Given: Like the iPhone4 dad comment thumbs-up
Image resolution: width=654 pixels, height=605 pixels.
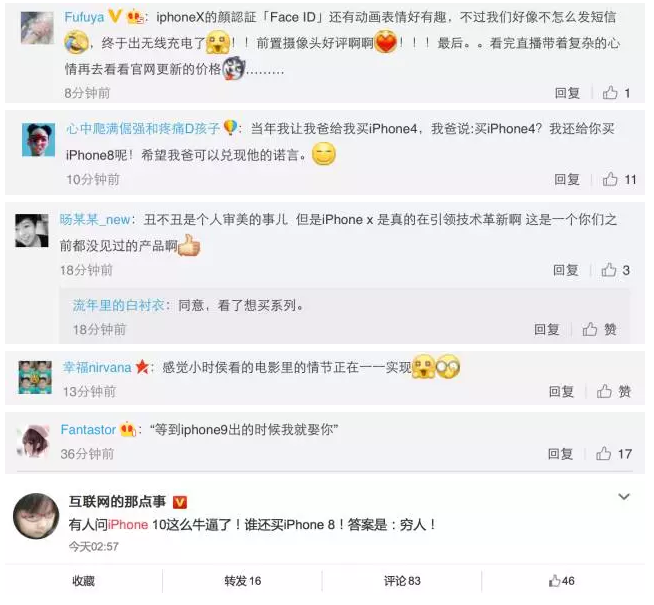Looking at the screenshot, I should (610, 179).
